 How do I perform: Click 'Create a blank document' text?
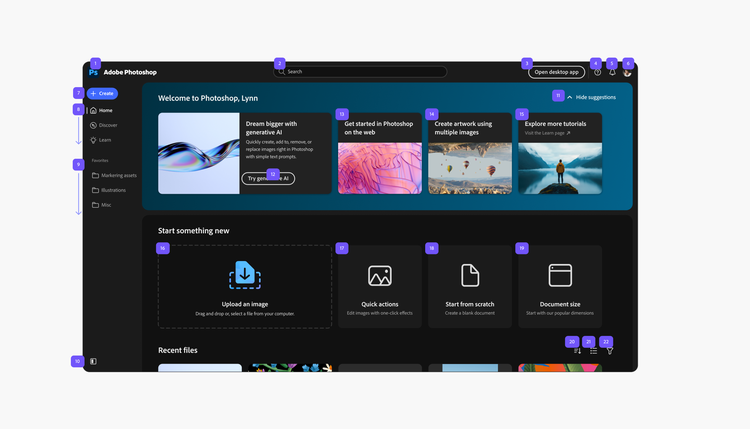[x=470, y=313]
